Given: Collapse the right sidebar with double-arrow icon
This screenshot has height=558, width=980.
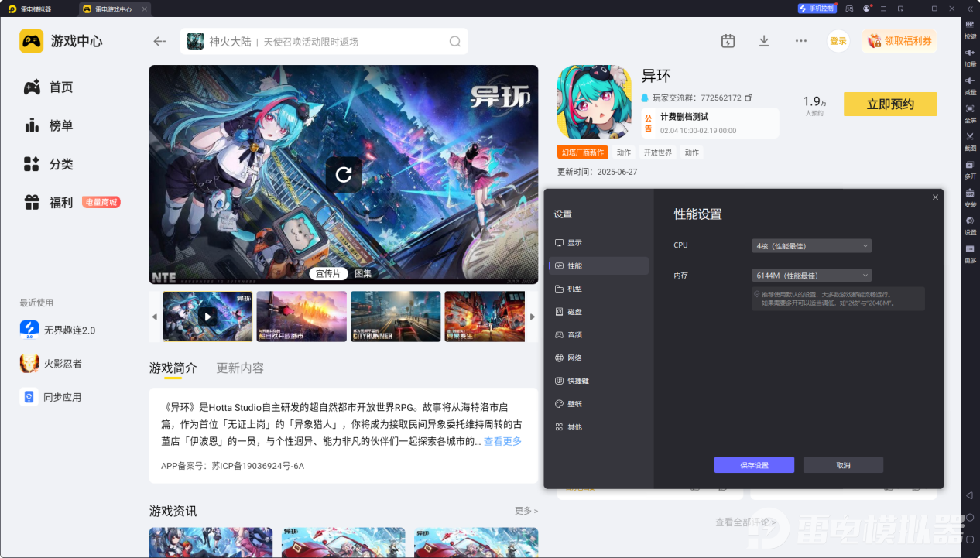Looking at the screenshot, I should (970, 9).
